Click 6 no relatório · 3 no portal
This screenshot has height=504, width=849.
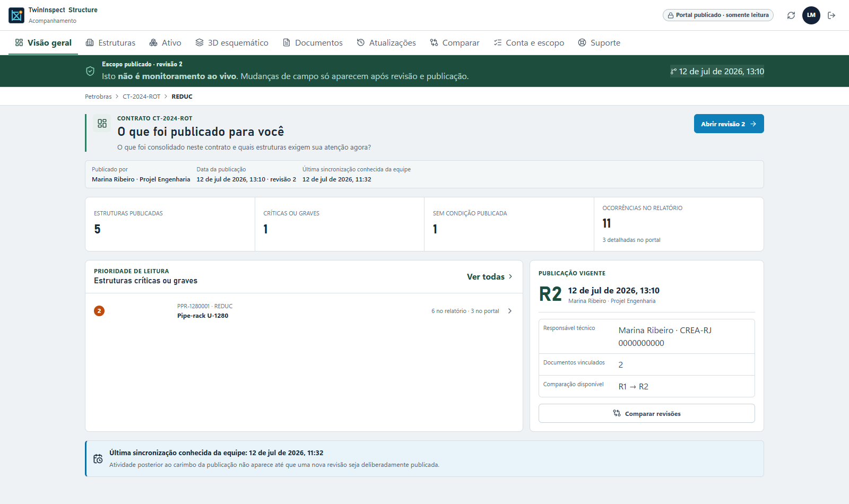point(465,311)
